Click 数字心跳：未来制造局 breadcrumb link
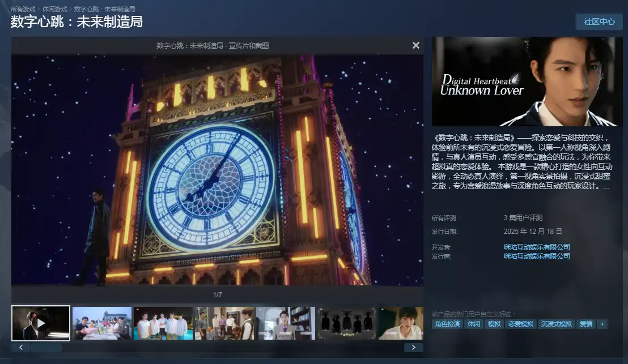628x364 pixels. [104, 9]
